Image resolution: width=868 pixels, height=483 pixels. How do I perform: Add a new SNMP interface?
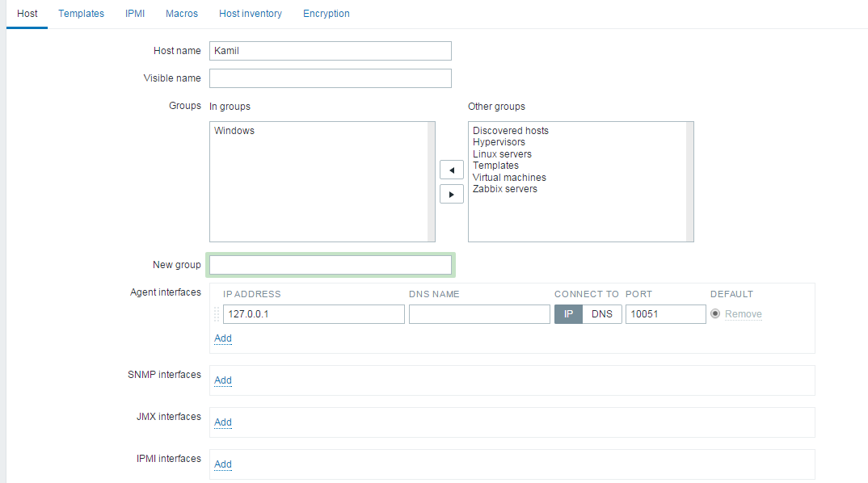tap(222, 380)
